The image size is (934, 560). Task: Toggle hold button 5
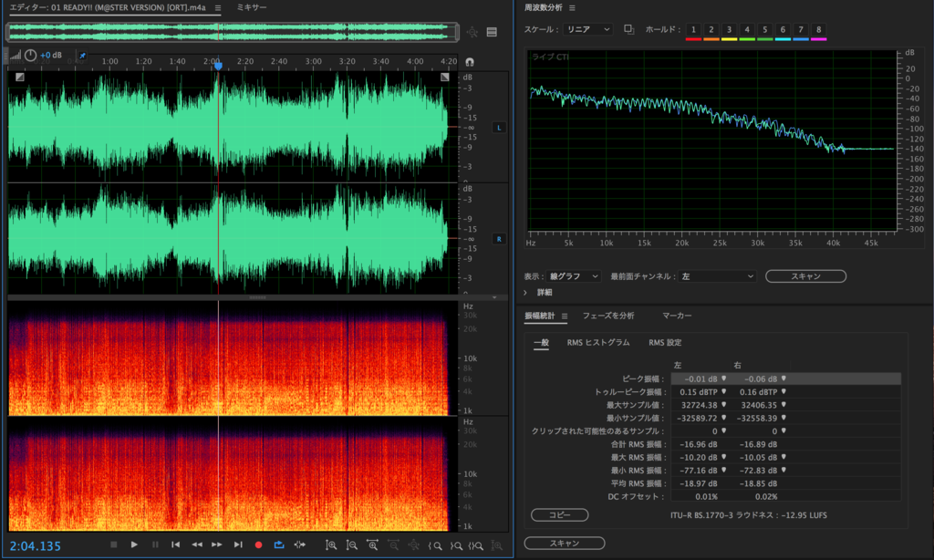point(765,30)
